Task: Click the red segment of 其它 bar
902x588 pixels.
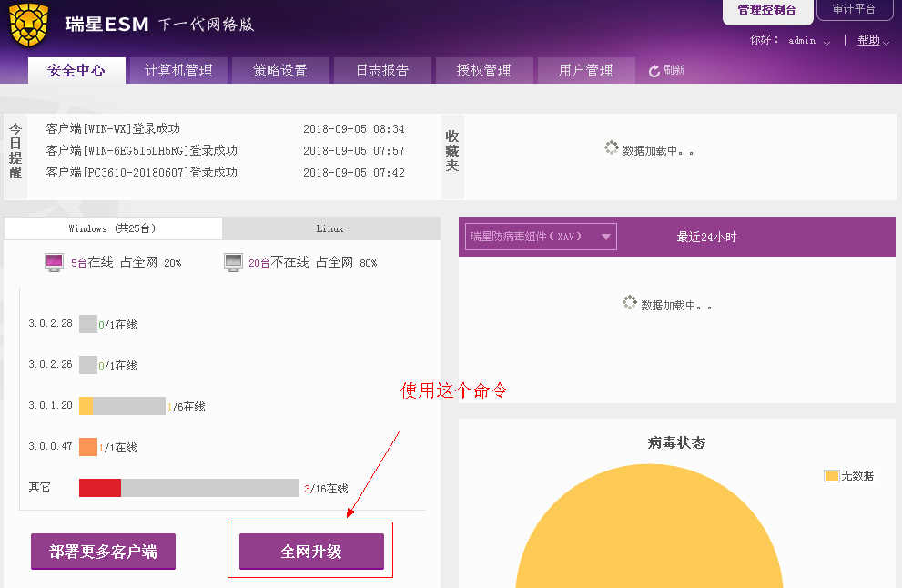Action: coord(100,487)
